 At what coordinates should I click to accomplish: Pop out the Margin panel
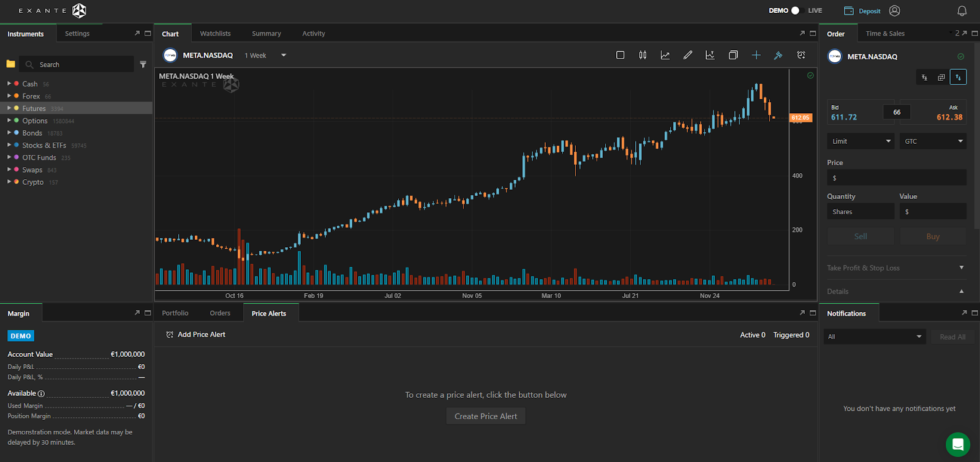[x=137, y=313]
